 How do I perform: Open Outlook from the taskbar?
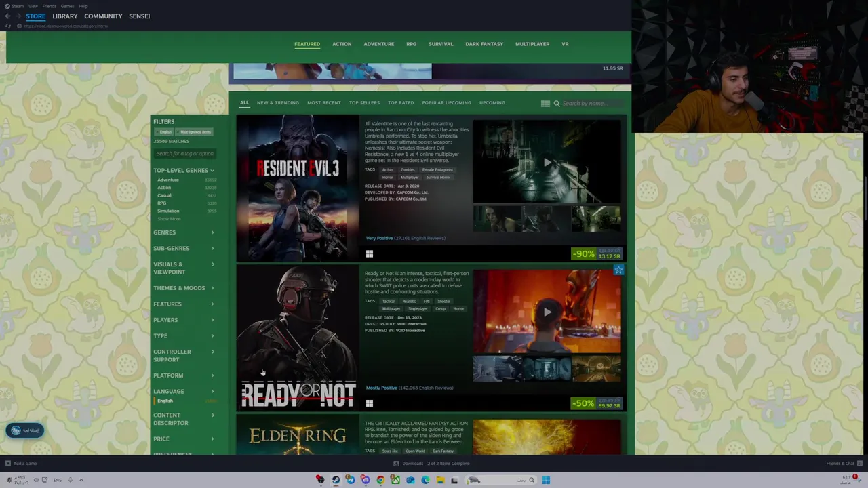pos(410,480)
